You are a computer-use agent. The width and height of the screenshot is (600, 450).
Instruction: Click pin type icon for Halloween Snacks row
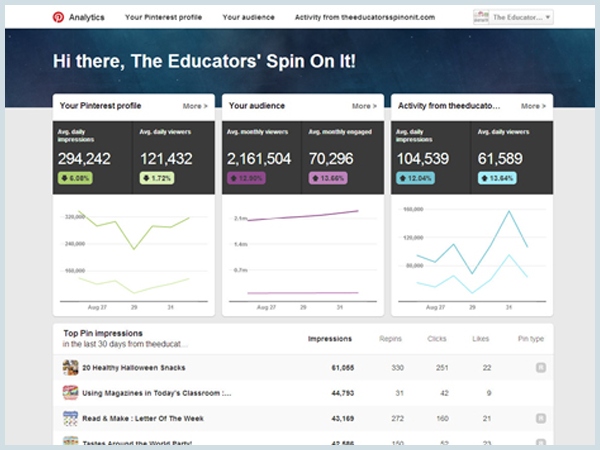pyautogui.click(x=541, y=368)
